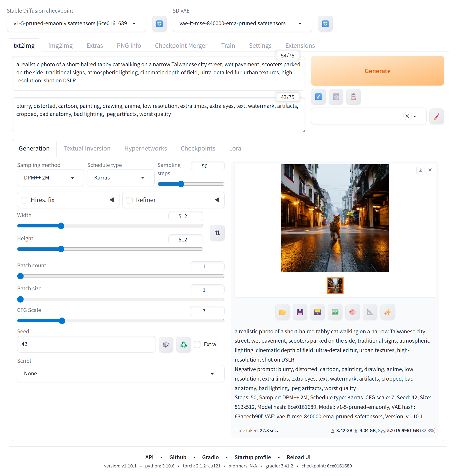Apply selected styles with the clipboard icon
The image size is (456, 476).
pos(353,97)
